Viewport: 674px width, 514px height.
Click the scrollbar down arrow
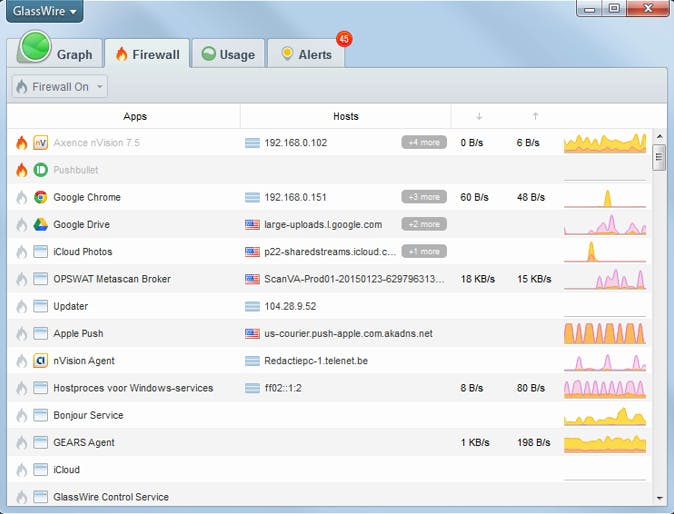(x=659, y=498)
